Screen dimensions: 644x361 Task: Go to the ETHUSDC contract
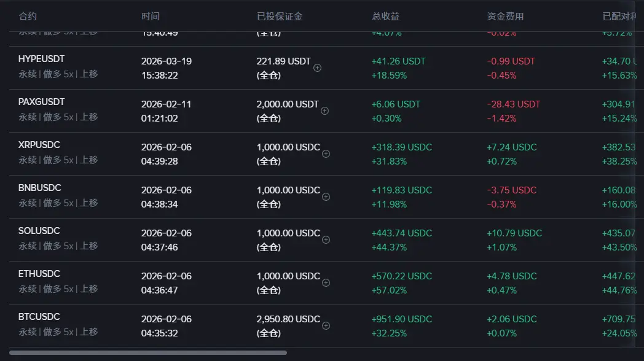pos(39,274)
